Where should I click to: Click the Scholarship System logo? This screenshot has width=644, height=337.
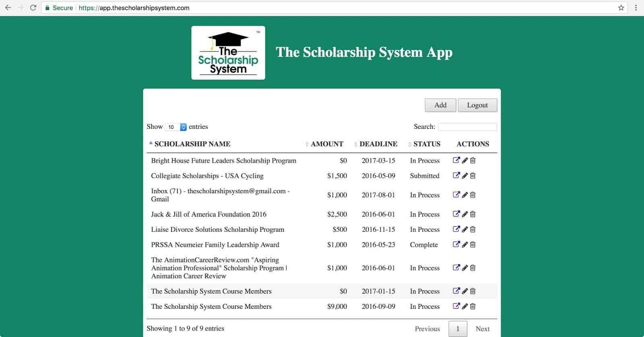(x=228, y=53)
